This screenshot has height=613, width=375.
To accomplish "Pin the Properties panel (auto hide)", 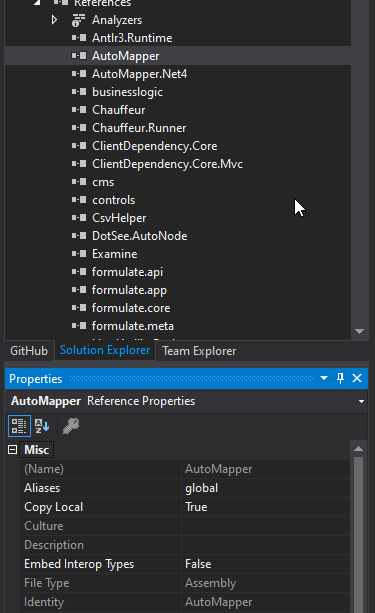I will click(x=340, y=378).
